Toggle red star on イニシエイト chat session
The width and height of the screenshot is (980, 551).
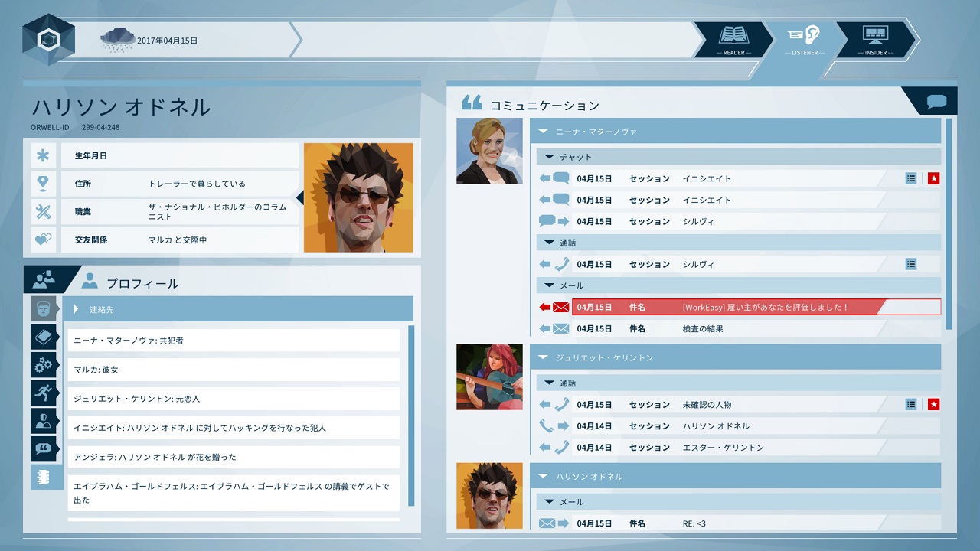click(933, 178)
